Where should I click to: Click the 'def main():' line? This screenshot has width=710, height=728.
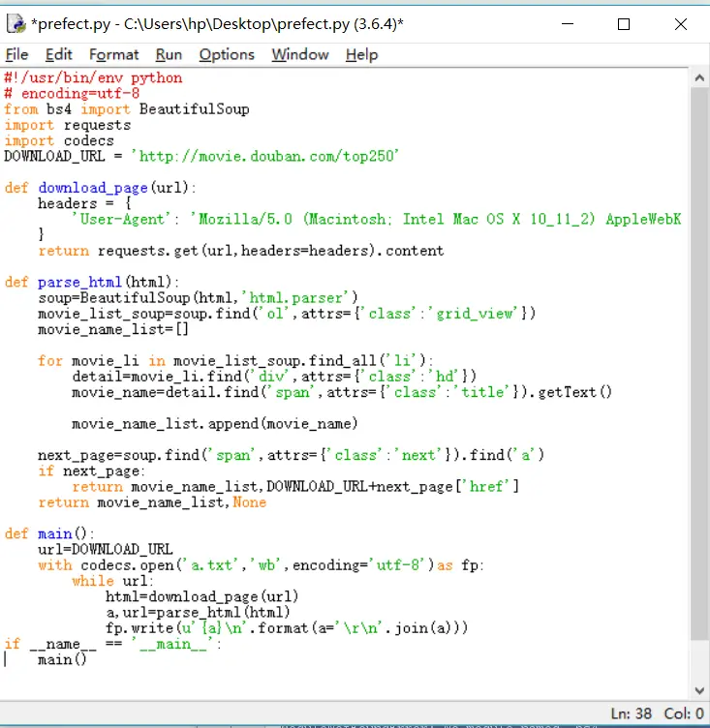coord(49,534)
